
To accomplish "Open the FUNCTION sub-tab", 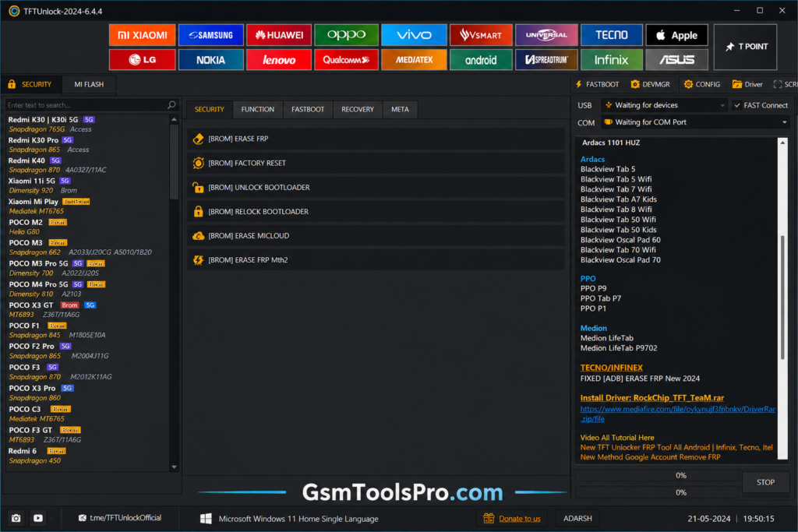I will [x=257, y=109].
